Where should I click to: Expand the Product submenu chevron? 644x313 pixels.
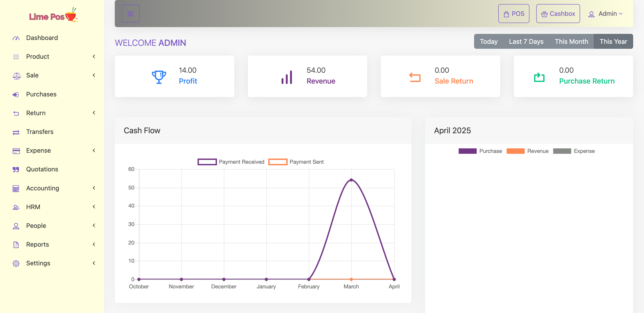pyautogui.click(x=94, y=56)
